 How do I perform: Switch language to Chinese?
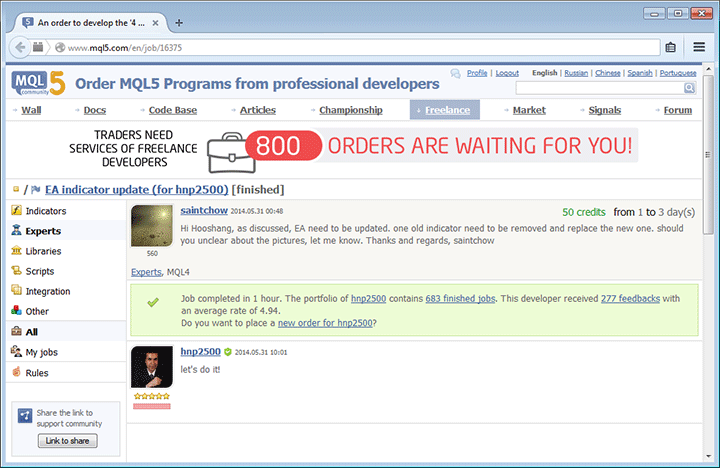(608, 73)
